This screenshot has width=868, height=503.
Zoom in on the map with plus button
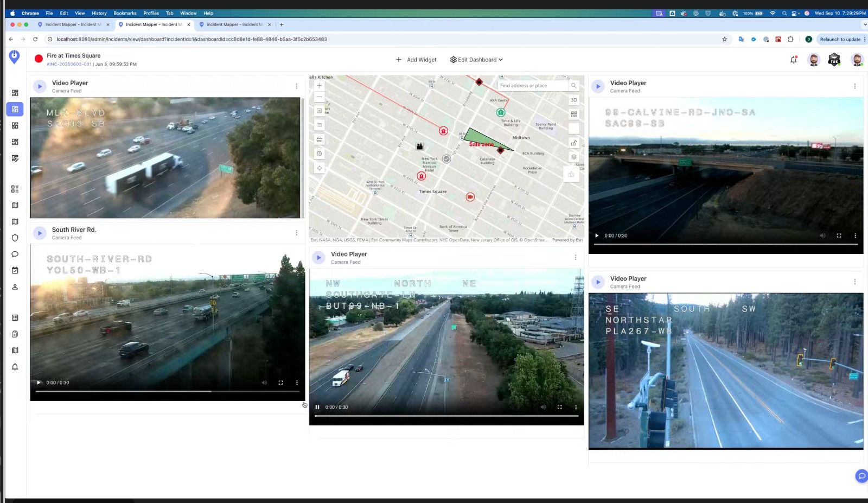(319, 85)
